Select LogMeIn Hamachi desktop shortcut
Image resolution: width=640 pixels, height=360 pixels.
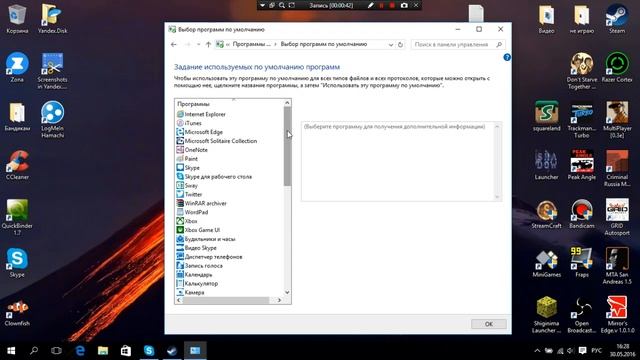pos(52,119)
